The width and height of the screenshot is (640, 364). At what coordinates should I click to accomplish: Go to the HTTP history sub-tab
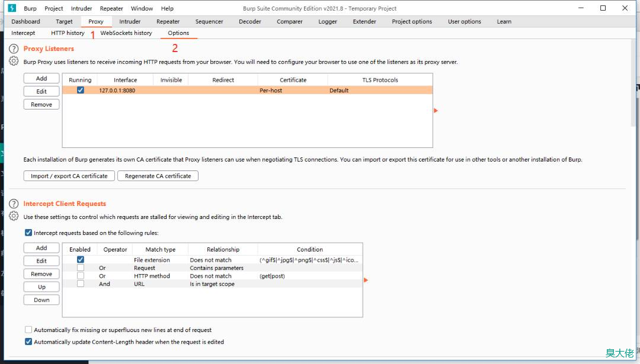tap(68, 33)
